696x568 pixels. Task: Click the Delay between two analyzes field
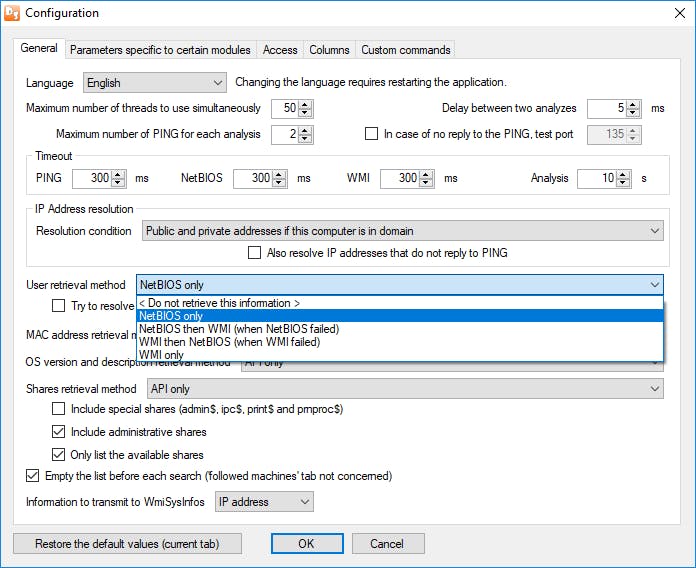click(x=607, y=108)
